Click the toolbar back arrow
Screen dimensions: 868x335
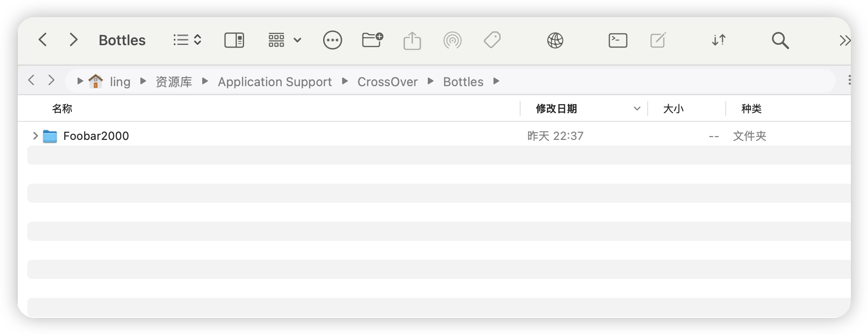[43, 39]
